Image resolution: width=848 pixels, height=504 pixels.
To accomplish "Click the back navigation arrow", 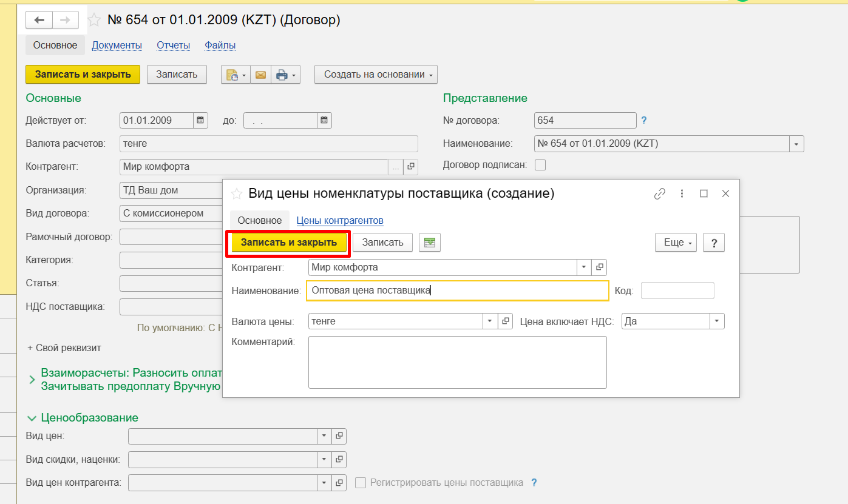I will (x=39, y=20).
